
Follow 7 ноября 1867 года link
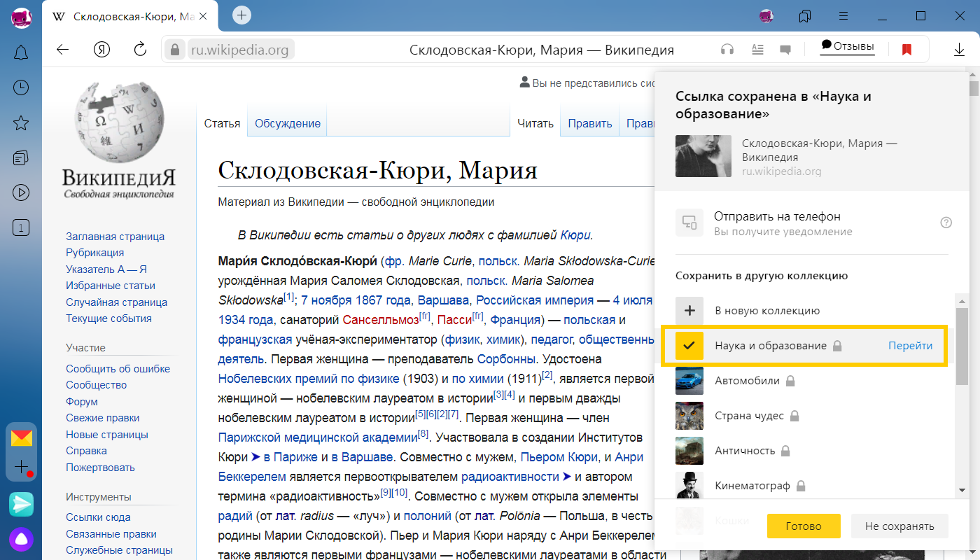[356, 300]
